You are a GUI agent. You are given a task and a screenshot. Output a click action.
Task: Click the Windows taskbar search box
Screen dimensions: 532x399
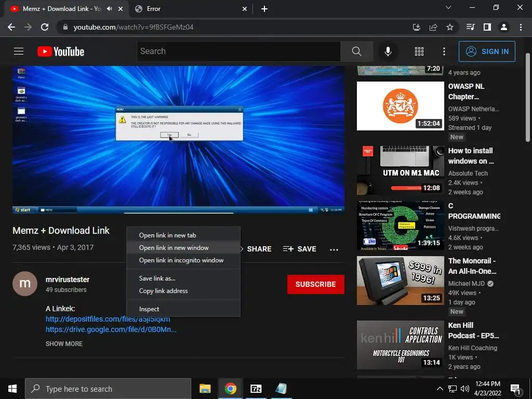pyautogui.click(x=108, y=389)
